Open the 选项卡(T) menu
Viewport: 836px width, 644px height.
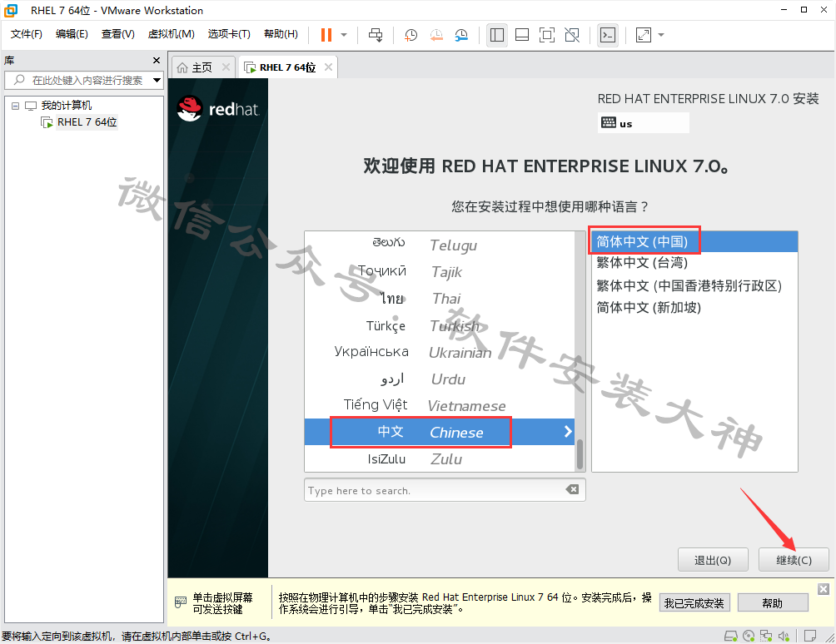(x=229, y=34)
